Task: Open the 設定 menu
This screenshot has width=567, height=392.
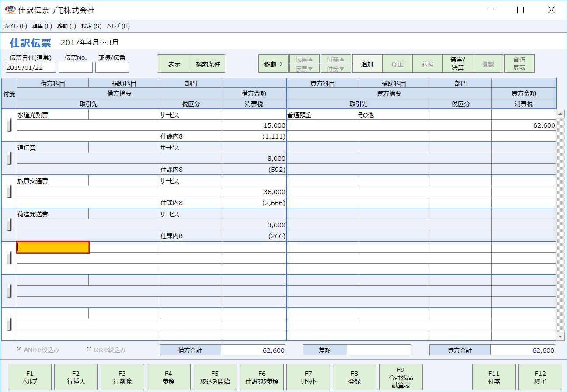Action: 90,26
